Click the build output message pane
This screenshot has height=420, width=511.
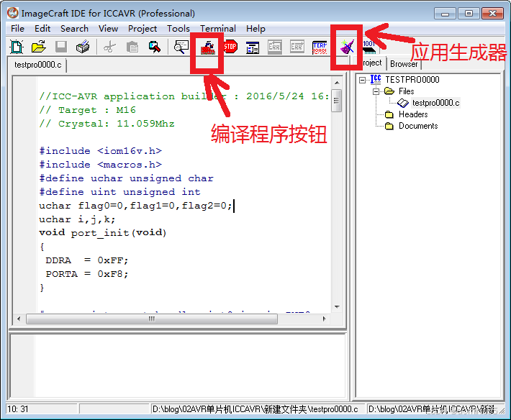click(x=178, y=366)
